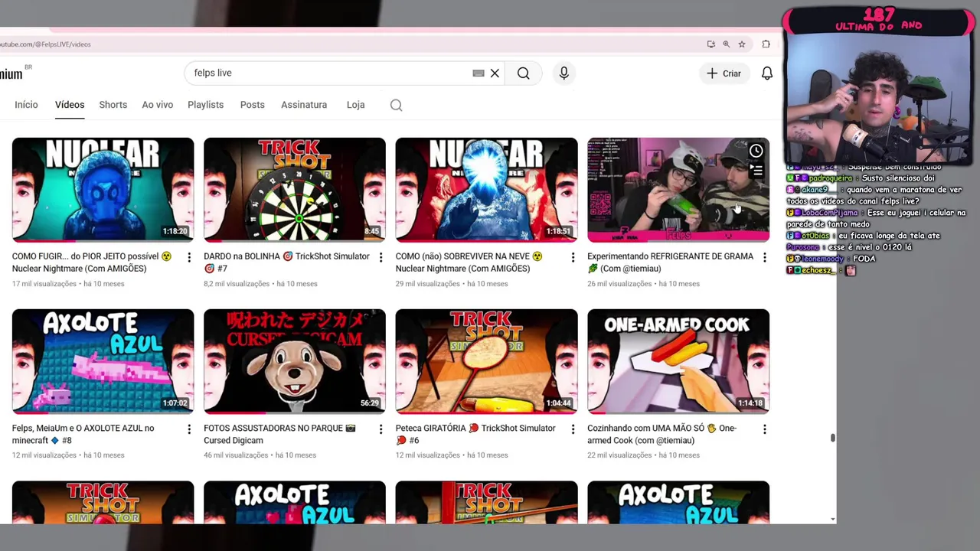Viewport: 980px width, 551px height.
Task: Open DARDO na BOLINHA TrickShot thumbnail
Action: click(x=295, y=189)
